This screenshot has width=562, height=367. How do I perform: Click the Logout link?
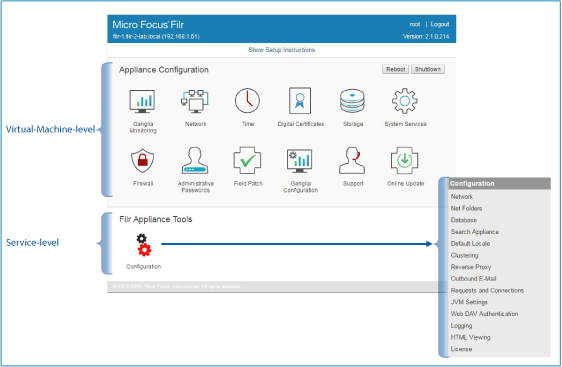[440, 24]
